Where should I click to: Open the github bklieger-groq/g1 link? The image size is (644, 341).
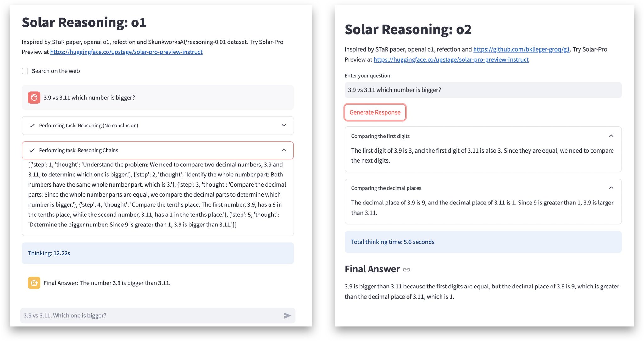coord(521,49)
